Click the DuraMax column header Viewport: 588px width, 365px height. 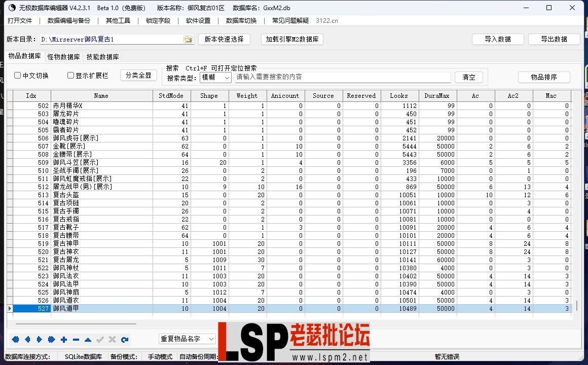[x=437, y=96]
